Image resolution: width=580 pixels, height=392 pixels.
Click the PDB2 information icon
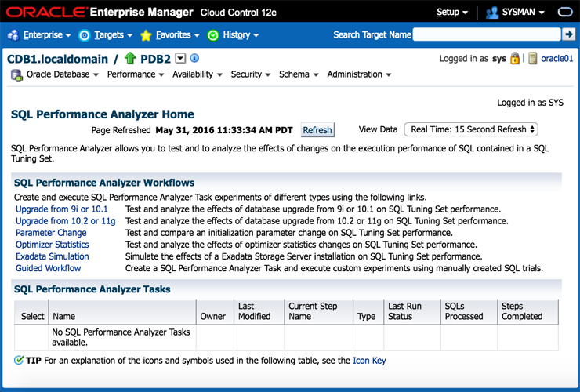click(194, 58)
